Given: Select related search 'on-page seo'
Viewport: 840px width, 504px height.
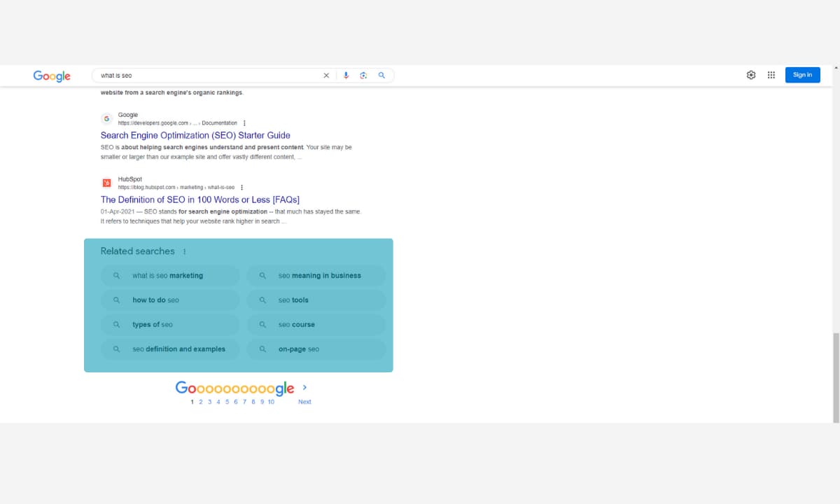Looking at the screenshot, I should [x=316, y=349].
